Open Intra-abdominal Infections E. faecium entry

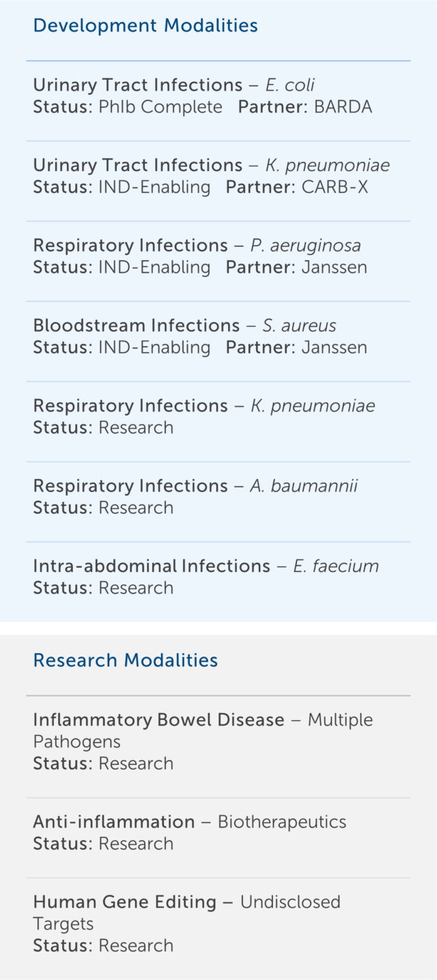click(x=206, y=566)
